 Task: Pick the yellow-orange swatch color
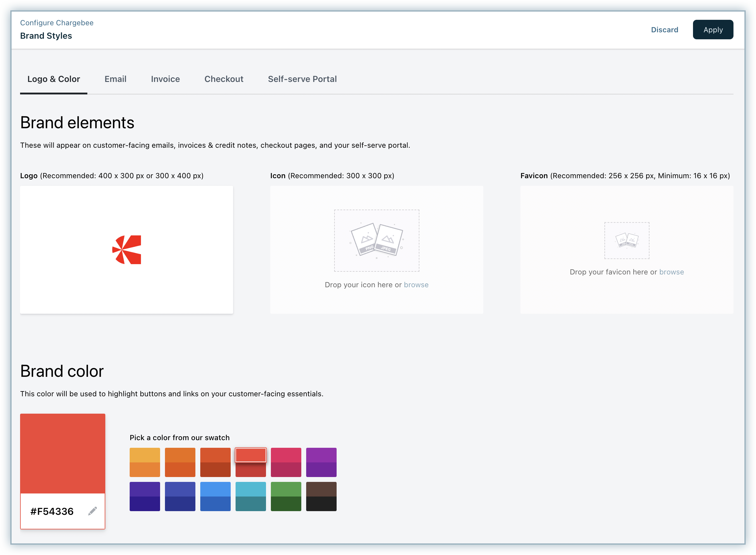(x=145, y=462)
